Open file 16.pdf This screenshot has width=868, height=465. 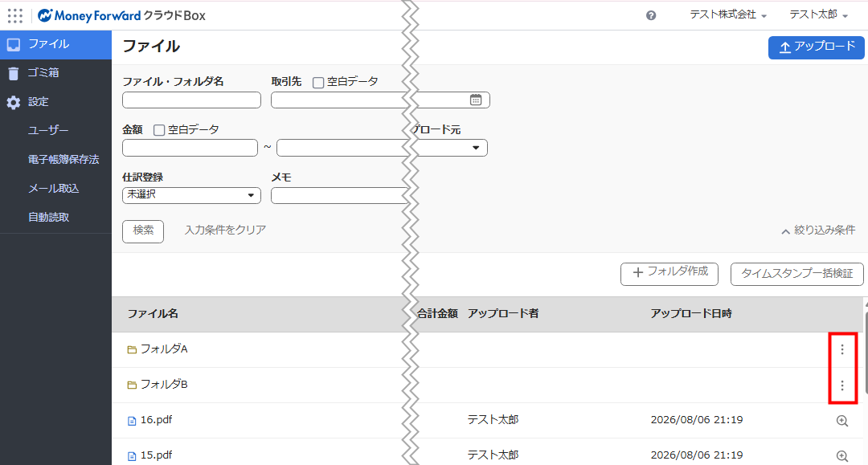point(156,420)
